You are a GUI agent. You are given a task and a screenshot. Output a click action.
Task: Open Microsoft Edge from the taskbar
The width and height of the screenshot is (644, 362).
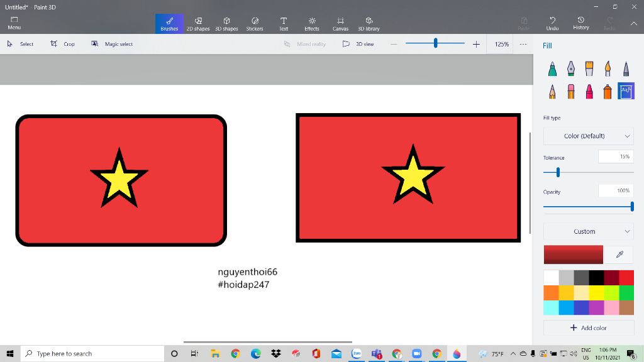(x=255, y=353)
